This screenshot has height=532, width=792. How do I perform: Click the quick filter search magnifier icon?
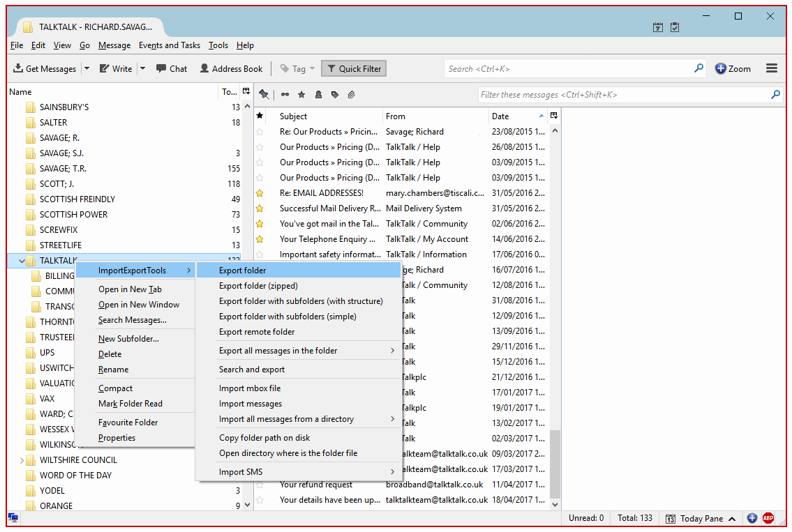tap(775, 94)
